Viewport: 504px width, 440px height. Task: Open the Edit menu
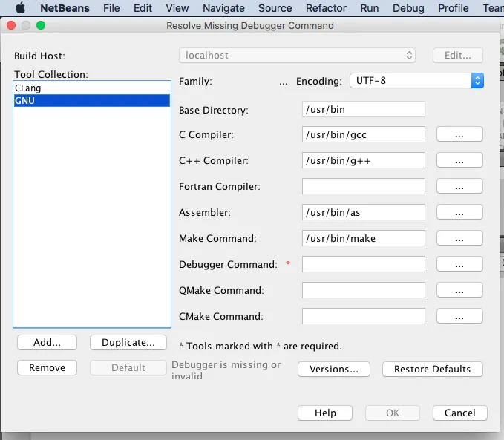(x=143, y=8)
